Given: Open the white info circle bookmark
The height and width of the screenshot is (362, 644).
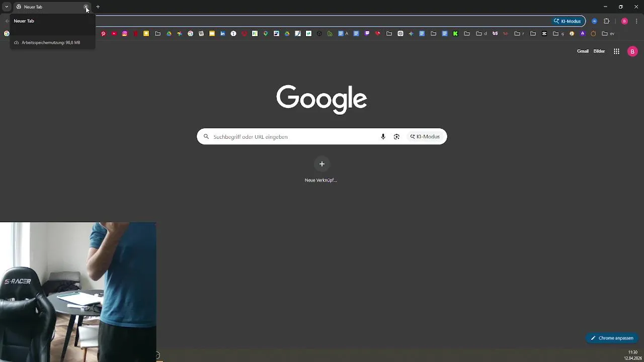Looking at the screenshot, I should click(x=233, y=34).
